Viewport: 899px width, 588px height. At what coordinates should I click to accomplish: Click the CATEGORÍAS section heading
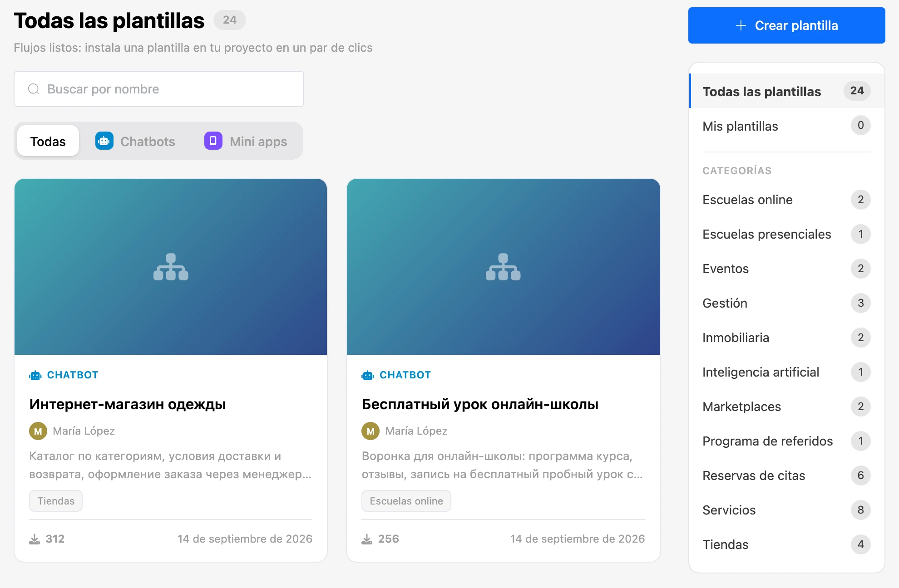(737, 171)
